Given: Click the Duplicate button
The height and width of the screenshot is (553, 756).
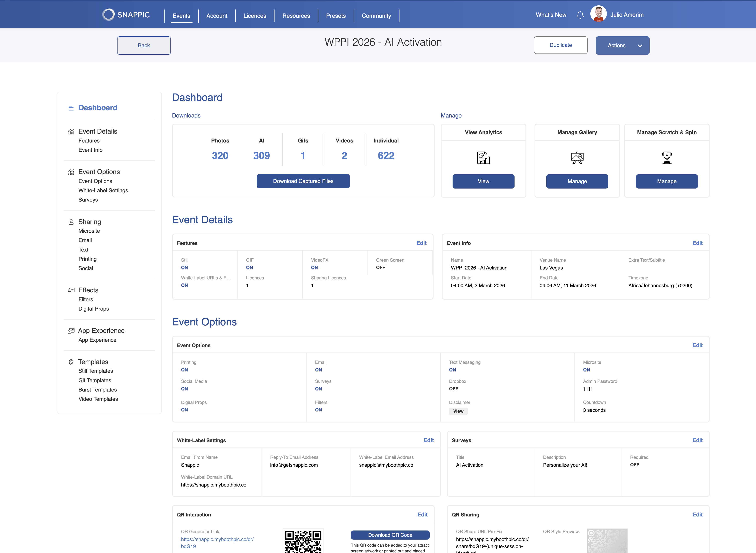Looking at the screenshot, I should click(x=560, y=45).
